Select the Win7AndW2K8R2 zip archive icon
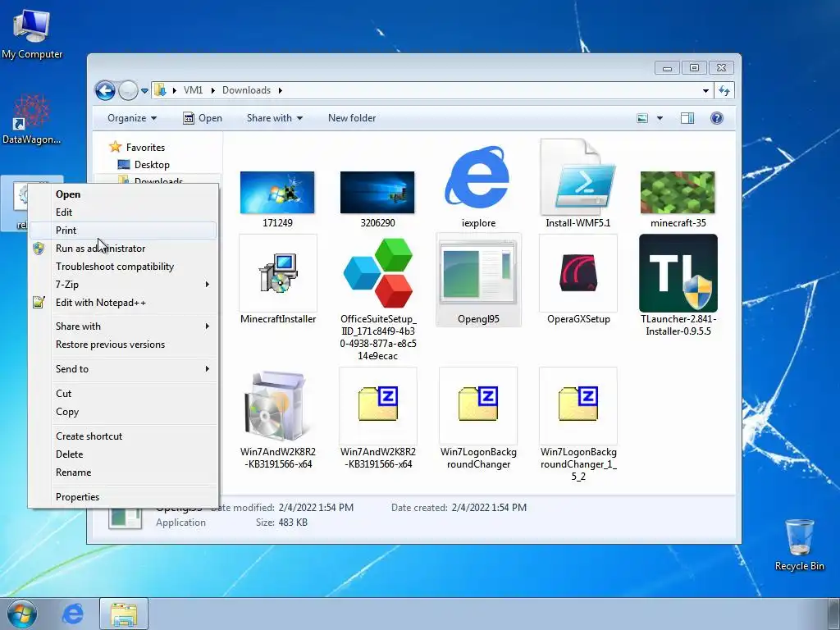Viewport: 840px width, 630px height. 377,405
